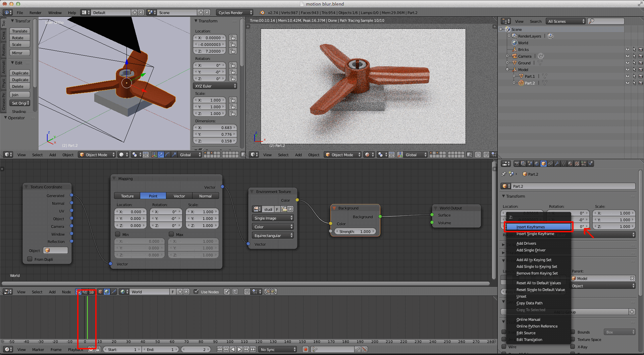The image size is (644, 355).
Task: Enable automatic keyframe record button
Action: click(x=306, y=349)
